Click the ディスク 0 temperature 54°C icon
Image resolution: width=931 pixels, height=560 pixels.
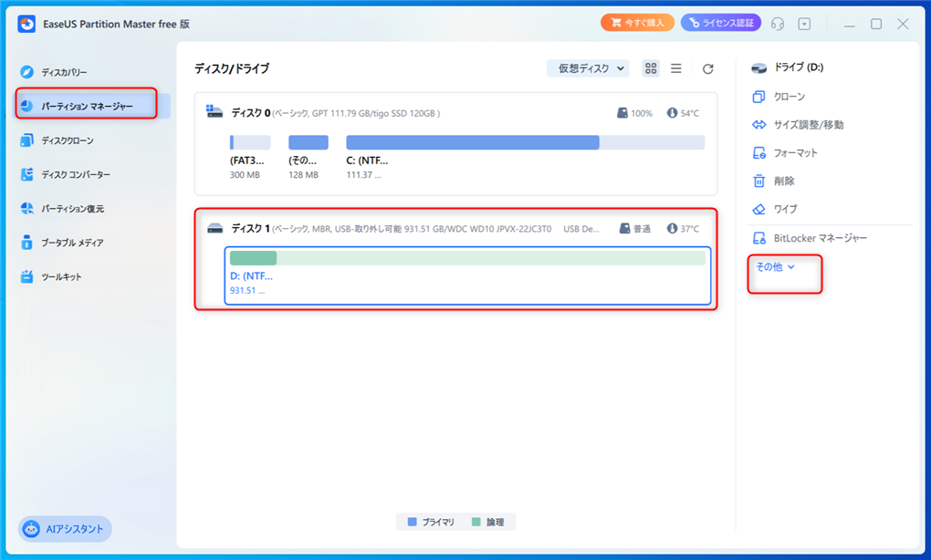coord(672,113)
